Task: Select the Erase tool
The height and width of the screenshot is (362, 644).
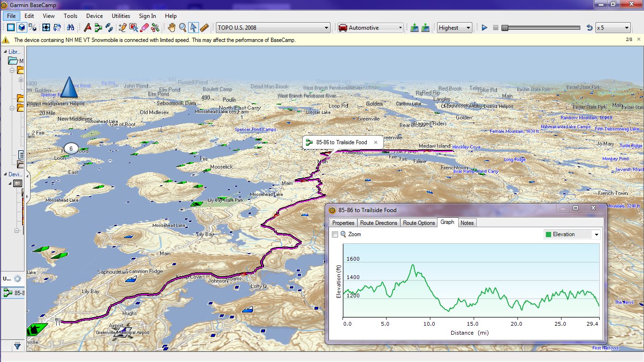Action: (144, 27)
